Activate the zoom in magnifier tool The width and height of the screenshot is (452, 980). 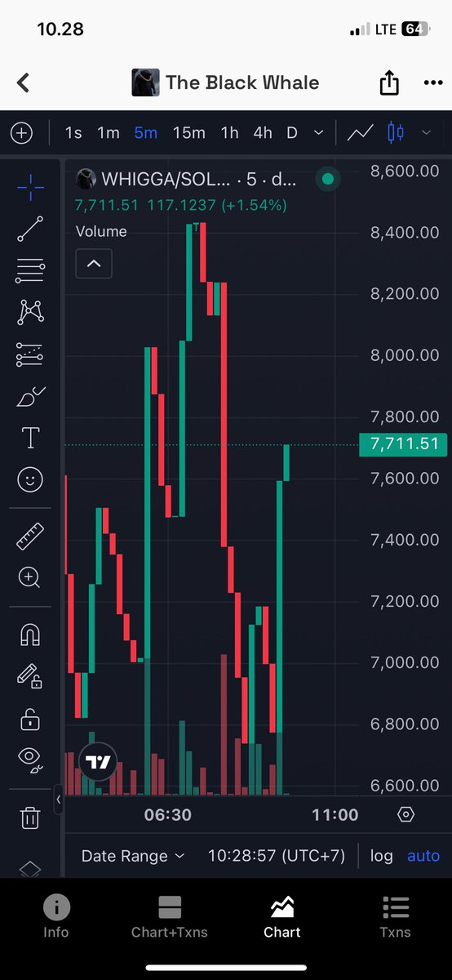tap(30, 578)
